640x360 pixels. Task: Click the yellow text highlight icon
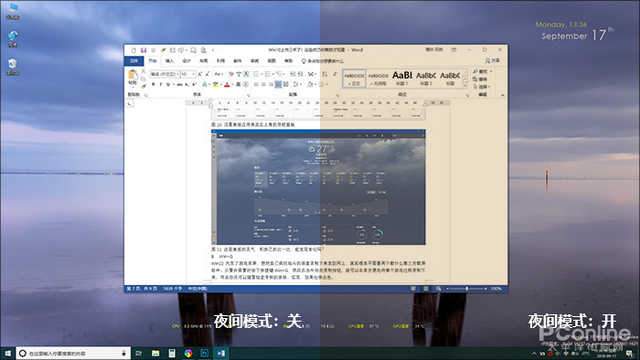point(215,84)
